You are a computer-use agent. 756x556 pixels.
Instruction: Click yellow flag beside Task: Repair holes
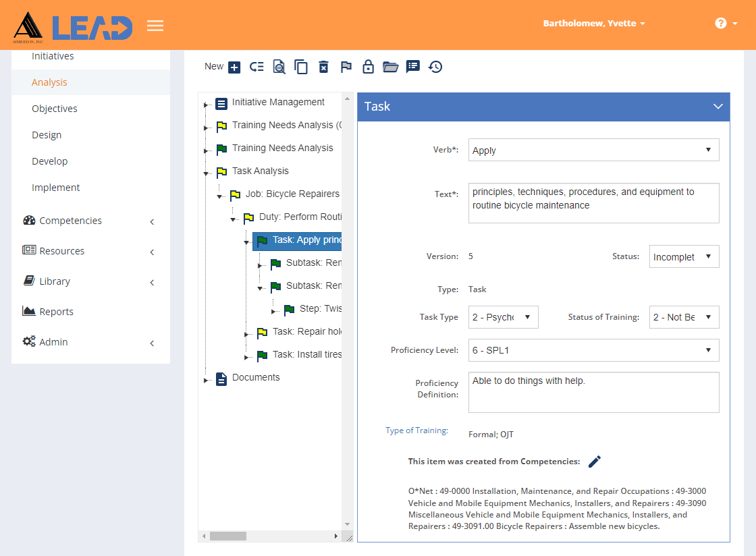(262, 333)
